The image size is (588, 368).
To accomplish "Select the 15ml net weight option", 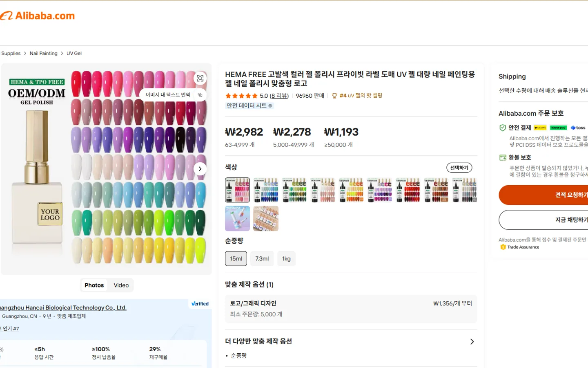I will coord(236,259).
